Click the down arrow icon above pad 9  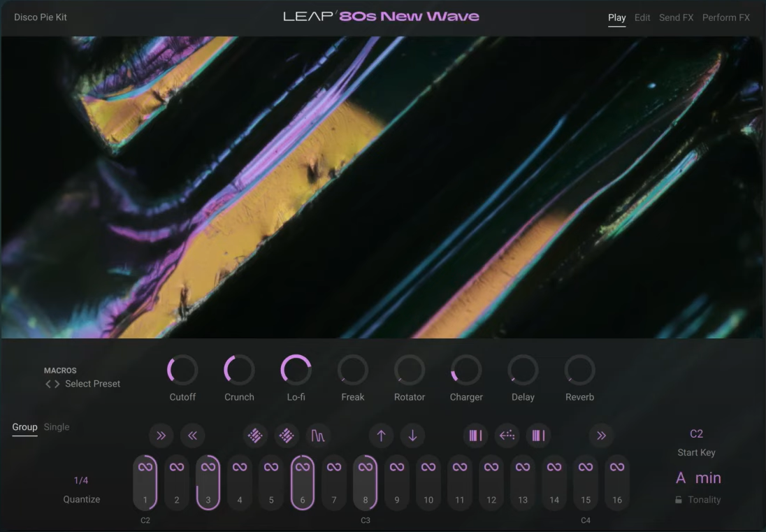[x=412, y=436]
